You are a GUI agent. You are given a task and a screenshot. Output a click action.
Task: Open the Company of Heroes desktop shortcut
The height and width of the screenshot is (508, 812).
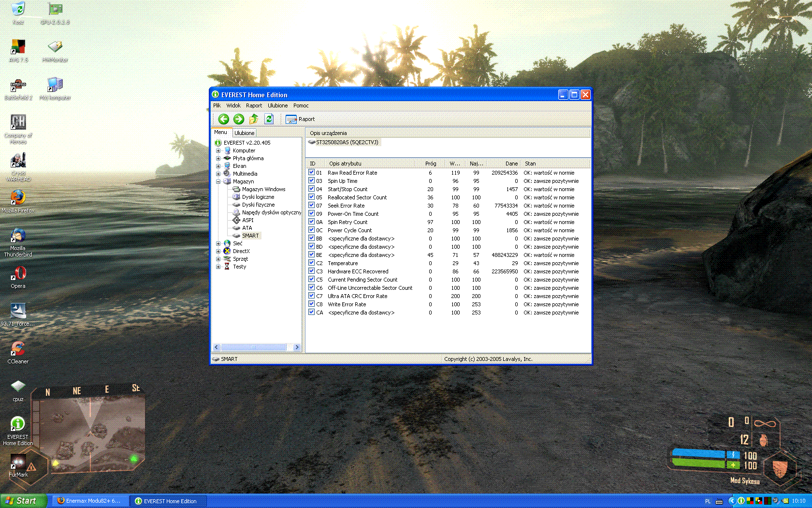pos(18,129)
